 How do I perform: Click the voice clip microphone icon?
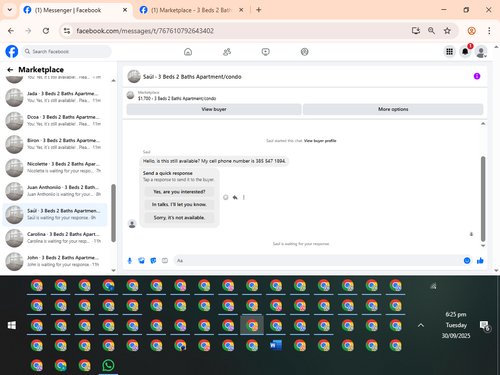click(130, 261)
